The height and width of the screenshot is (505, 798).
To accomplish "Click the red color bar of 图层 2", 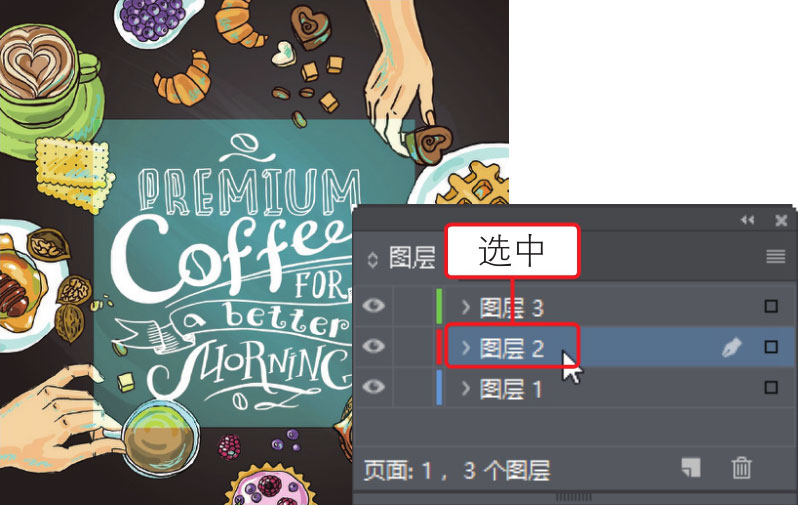I will click(439, 347).
